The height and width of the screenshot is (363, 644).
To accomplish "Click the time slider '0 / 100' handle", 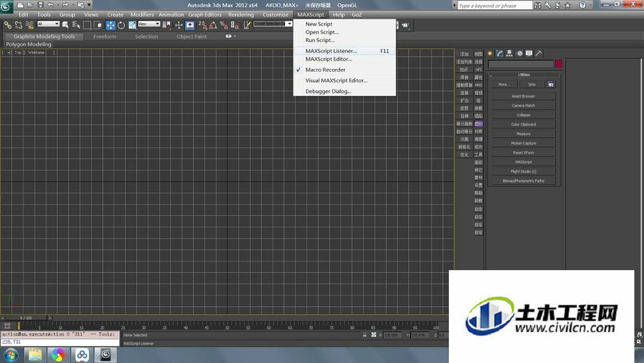I will pos(26,318).
